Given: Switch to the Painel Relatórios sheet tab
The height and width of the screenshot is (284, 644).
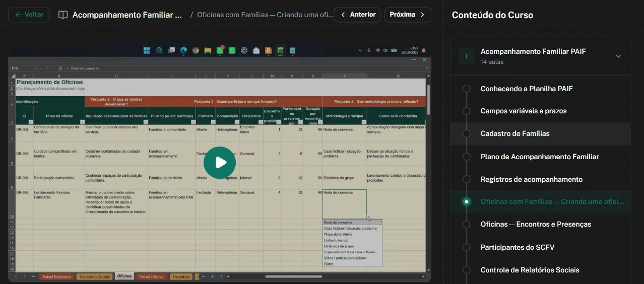Looking at the screenshot, I should point(56,276).
